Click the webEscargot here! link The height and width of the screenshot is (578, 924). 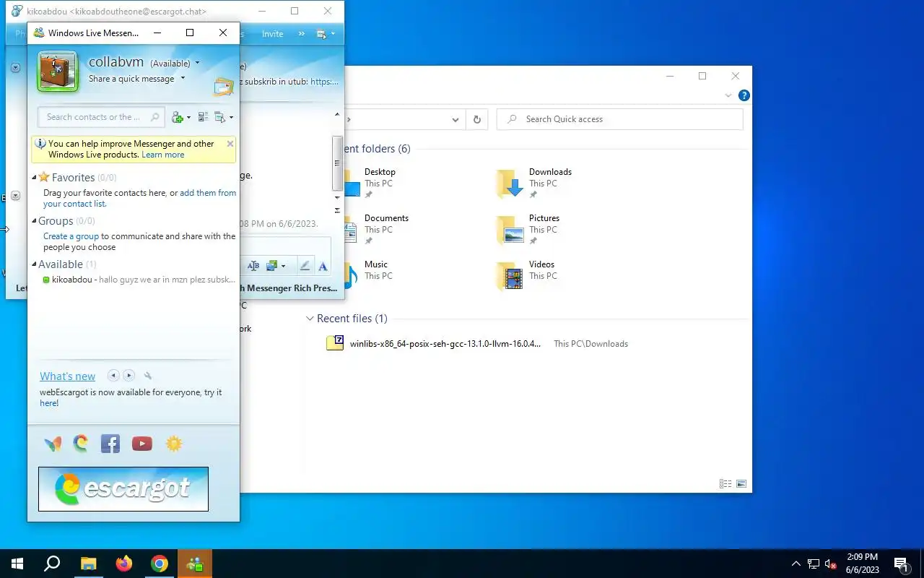[x=49, y=403]
